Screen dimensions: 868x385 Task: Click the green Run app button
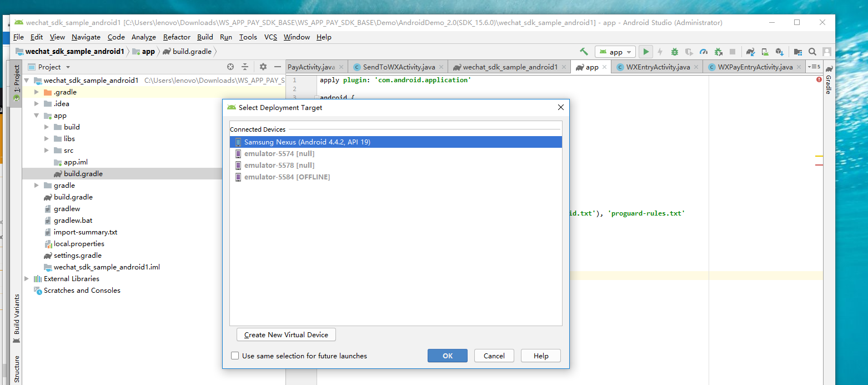click(645, 52)
